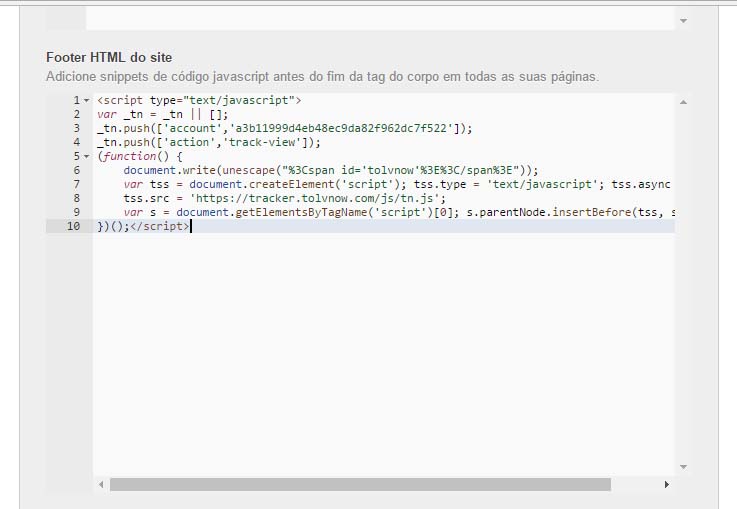Click the 'Adicione snippets de código' description
The height and width of the screenshot is (509, 737).
click(322, 77)
